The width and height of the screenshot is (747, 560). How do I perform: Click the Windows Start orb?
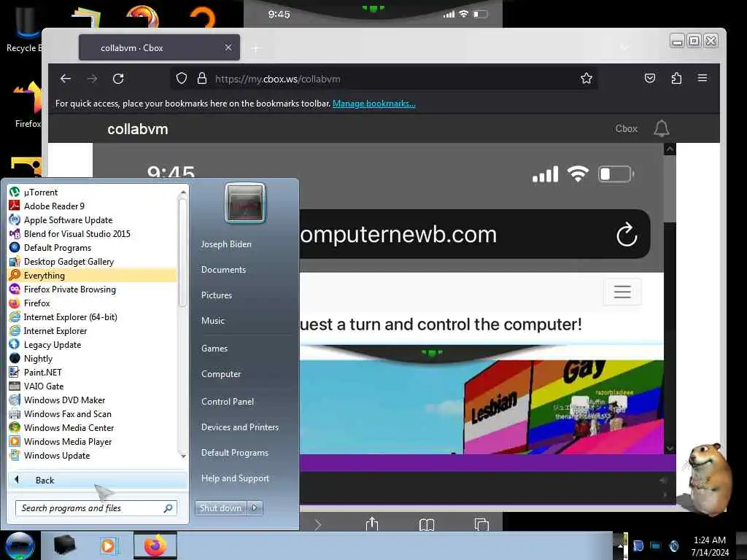pyautogui.click(x=20, y=545)
